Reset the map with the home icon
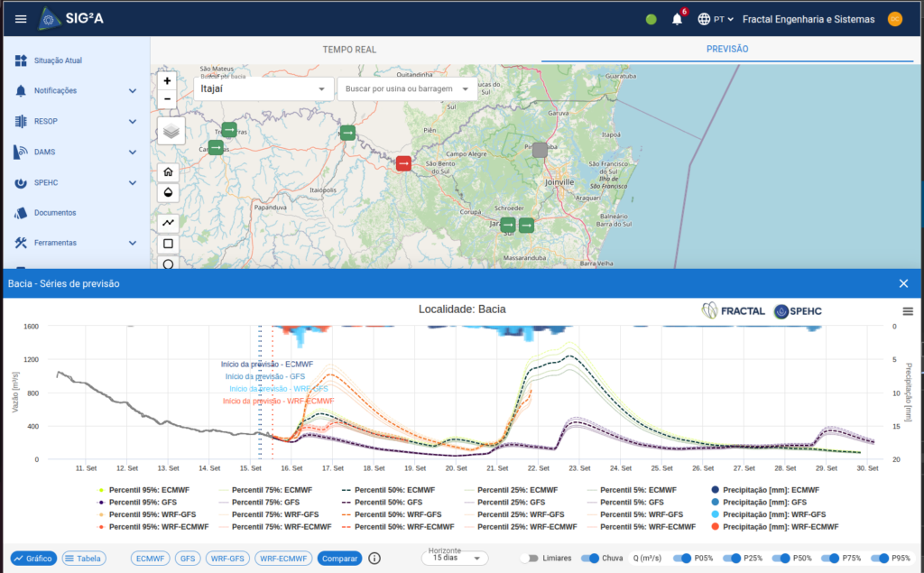924x573 pixels. (x=168, y=172)
